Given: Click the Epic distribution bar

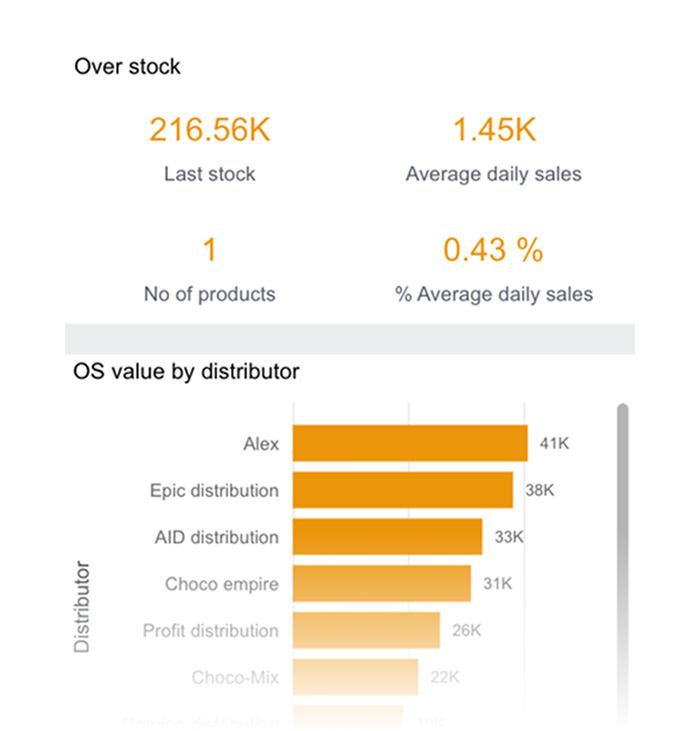Looking at the screenshot, I should [402, 490].
